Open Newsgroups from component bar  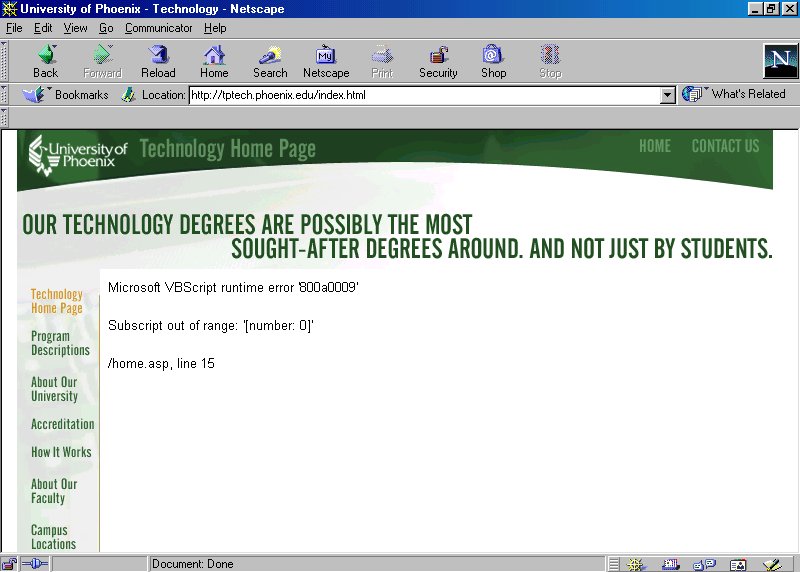tap(704, 564)
